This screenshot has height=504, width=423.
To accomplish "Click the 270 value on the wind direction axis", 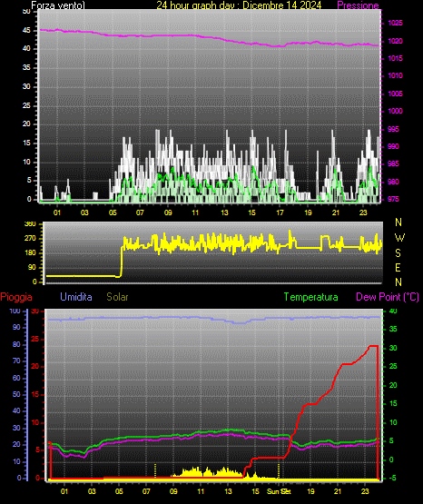I will [x=30, y=239].
